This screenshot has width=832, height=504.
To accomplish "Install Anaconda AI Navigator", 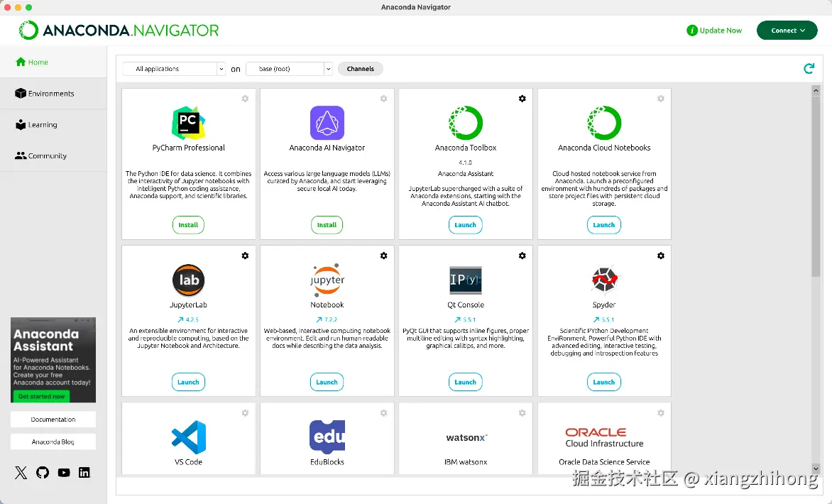I will pos(327,225).
